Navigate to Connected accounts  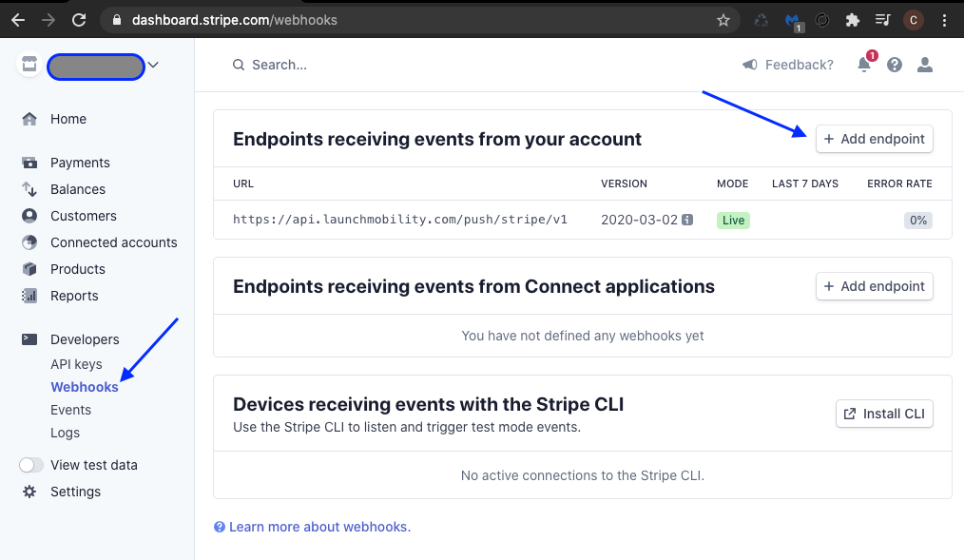click(x=114, y=242)
